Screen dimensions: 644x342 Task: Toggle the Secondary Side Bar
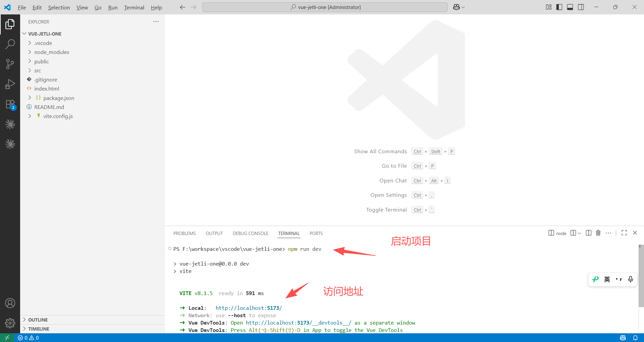click(x=581, y=7)
